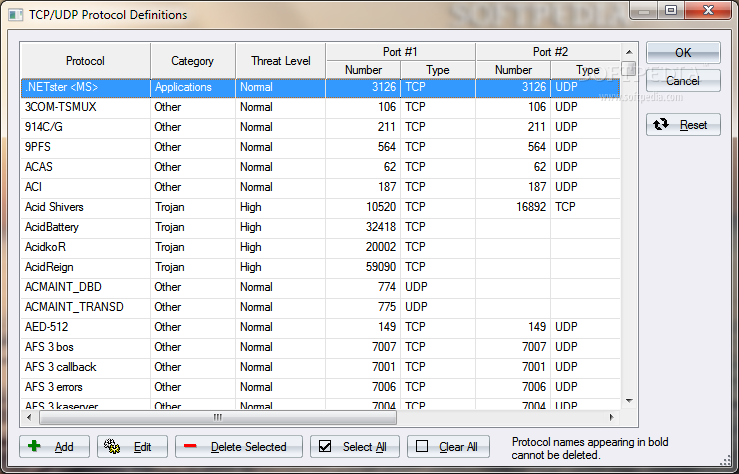Image resolution: width=739 pixels, height=474 pixels.
Task: Click the Cancel button
Action: [683, 81]
